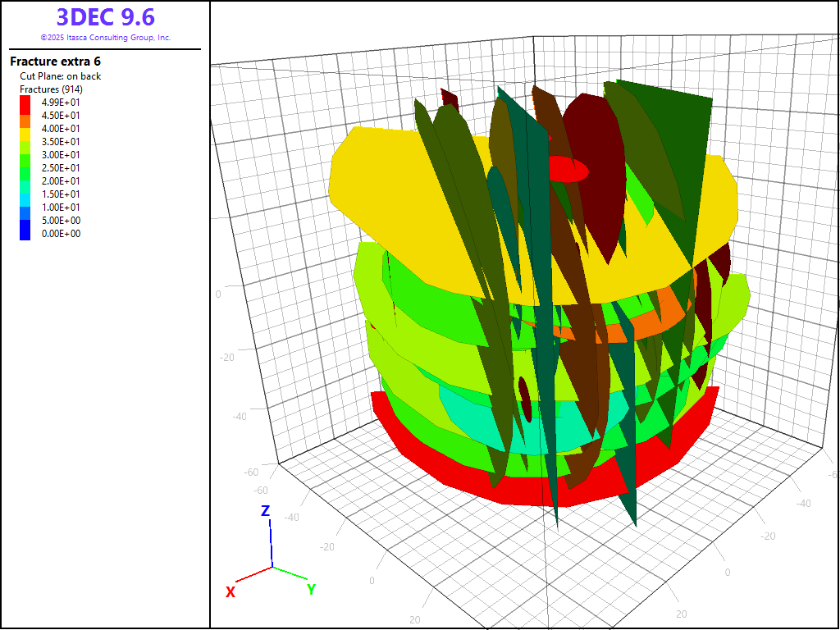
Task: Click the 3DEC 9.6 title logo
Action: point(105,16)
